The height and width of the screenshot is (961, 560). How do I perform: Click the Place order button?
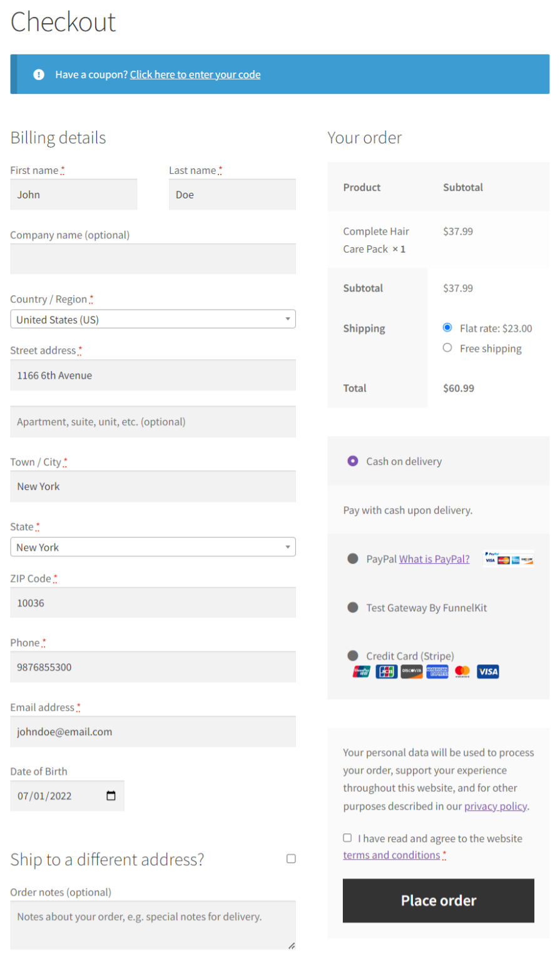pyautogui.click(x=437, y=900)
